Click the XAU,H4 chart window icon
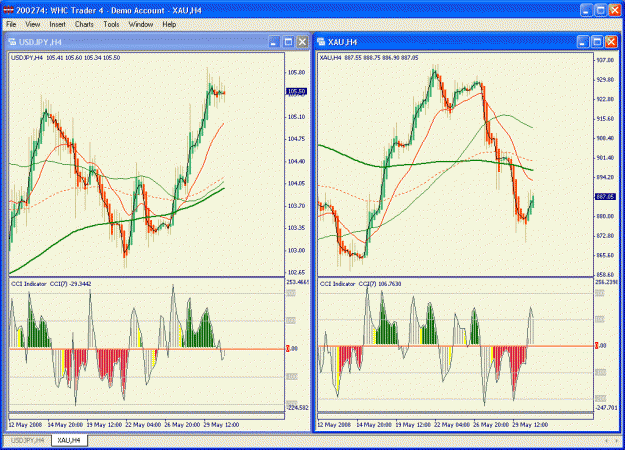The width and height of the screenshot is (625, 450). (321, 42)
